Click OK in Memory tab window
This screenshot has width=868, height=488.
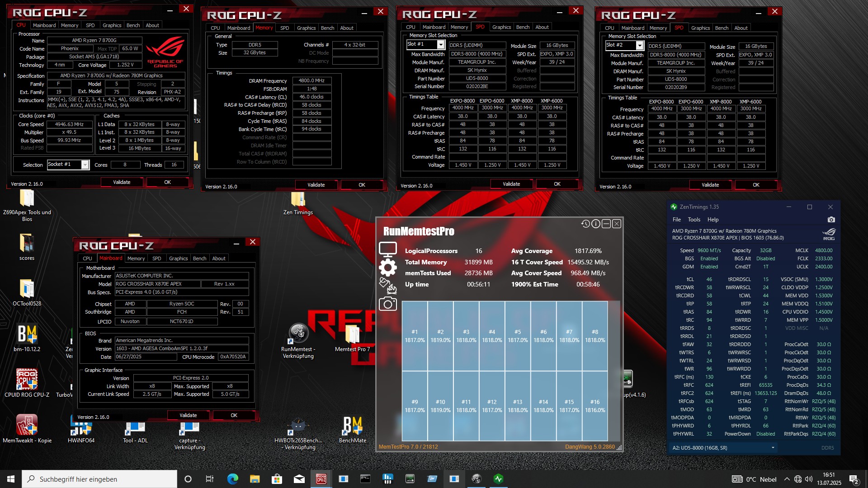click(362, 185)
